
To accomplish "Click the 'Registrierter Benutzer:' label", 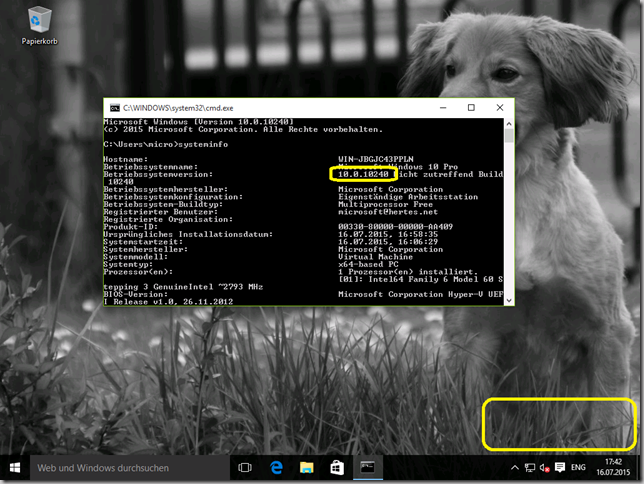I will click(x=161, y=212).
